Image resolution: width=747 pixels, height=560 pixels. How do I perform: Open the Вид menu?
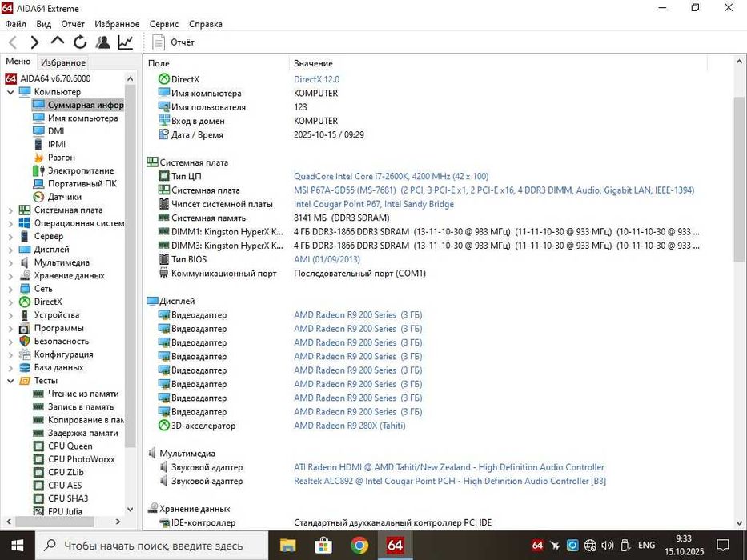click(x=43, y=24)
